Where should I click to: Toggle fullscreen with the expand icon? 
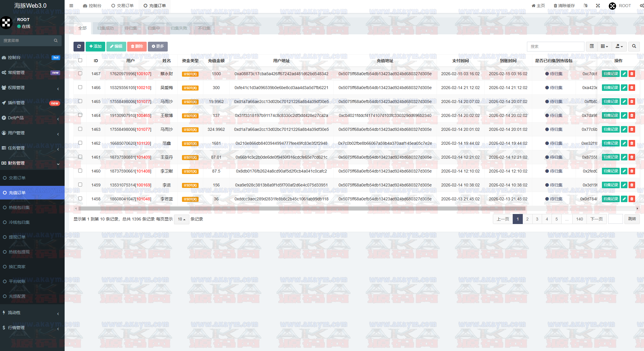pyautogui.click(x=598, y=6)
